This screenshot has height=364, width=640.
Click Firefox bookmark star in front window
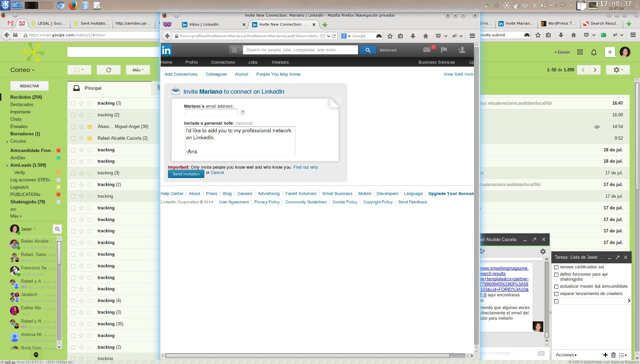point(390,36)
